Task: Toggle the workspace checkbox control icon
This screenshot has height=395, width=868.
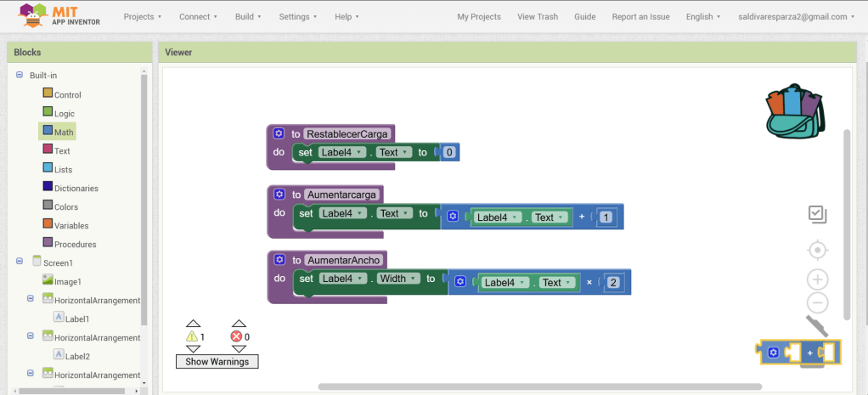Action: [817, 215]
